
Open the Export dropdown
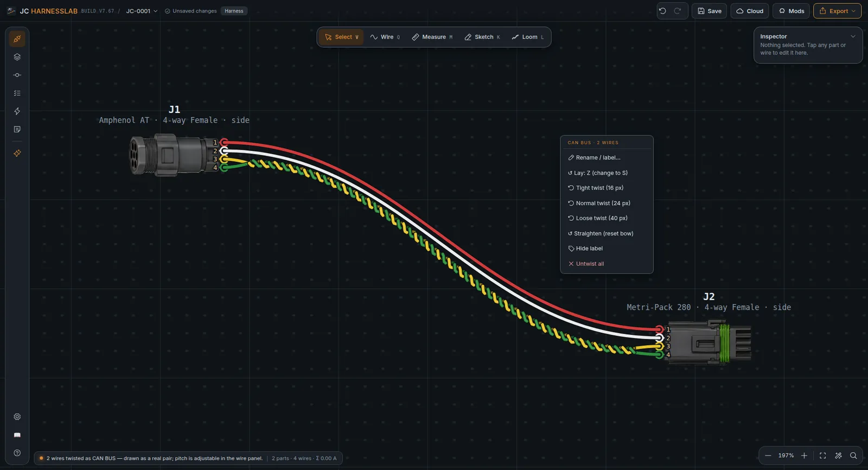tap(837, 11)
